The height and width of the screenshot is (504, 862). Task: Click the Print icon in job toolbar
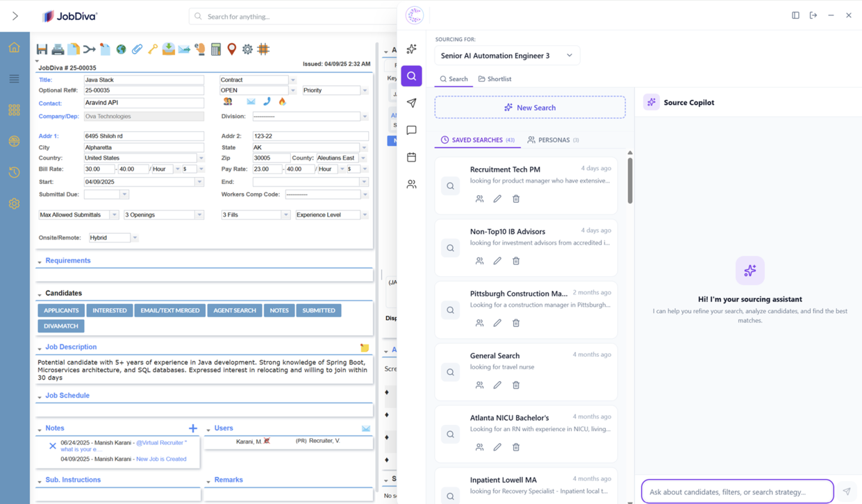tap(58, 49)
